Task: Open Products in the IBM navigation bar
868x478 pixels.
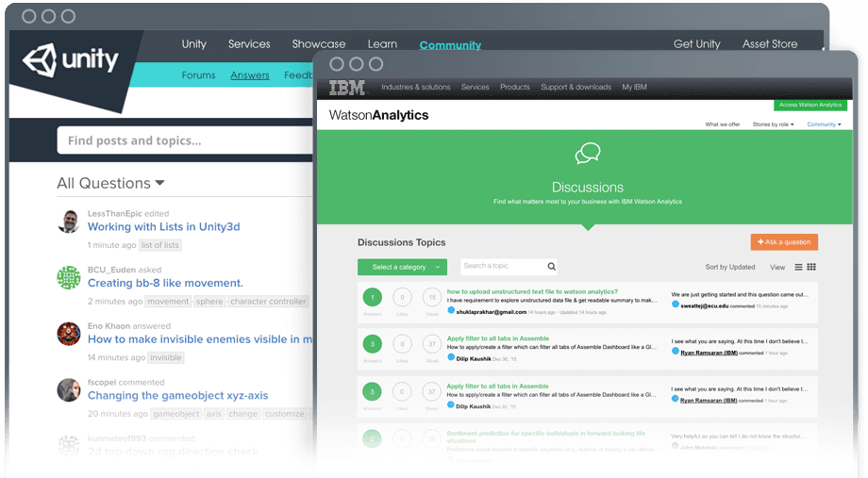Action: click(514, 88)
